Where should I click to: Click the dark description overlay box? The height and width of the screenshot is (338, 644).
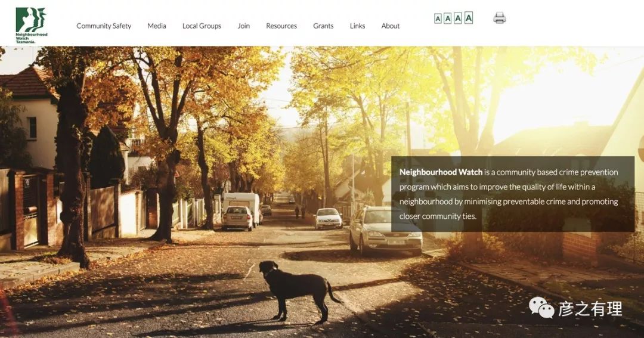coord(513,194)
